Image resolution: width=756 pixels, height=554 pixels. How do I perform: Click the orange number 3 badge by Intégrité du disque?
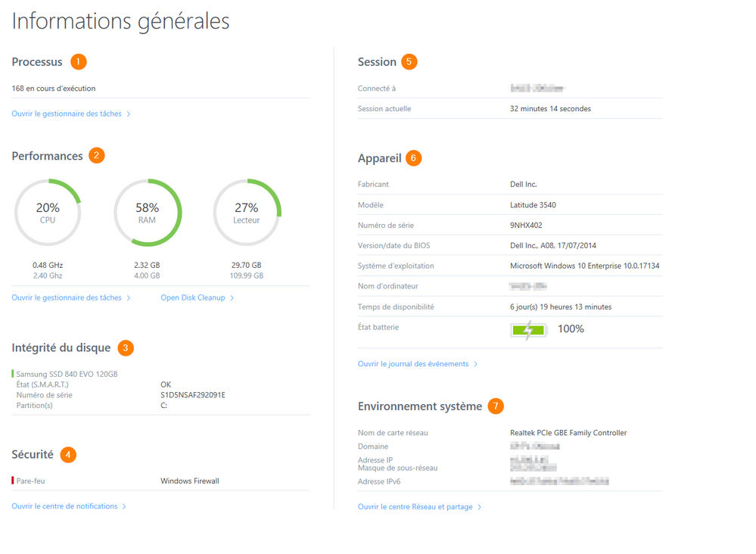tap(126, 347)
